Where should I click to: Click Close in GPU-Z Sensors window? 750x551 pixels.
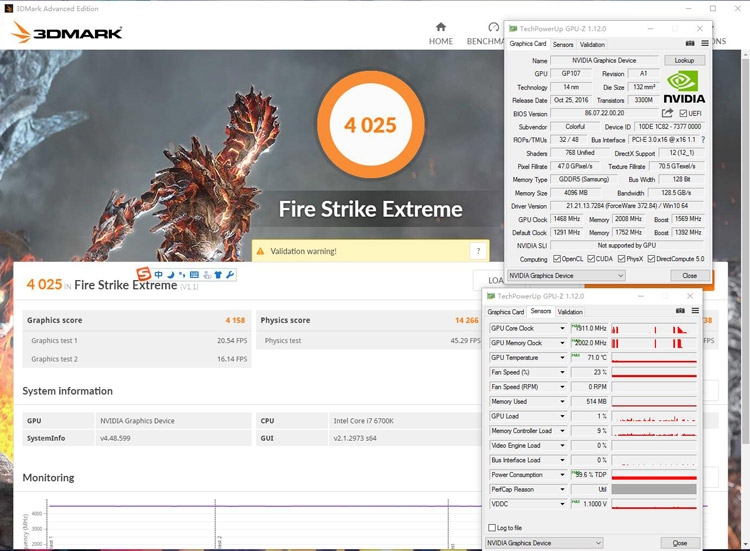click(680, 543)
